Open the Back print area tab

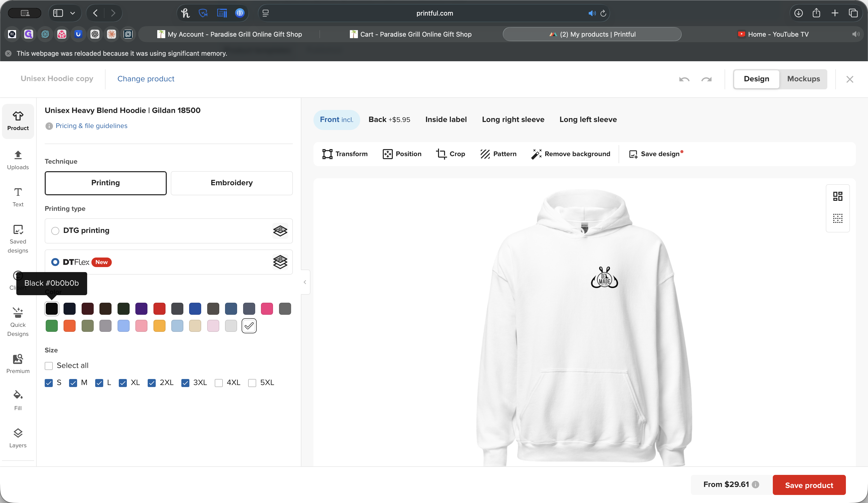coord(389,119)
